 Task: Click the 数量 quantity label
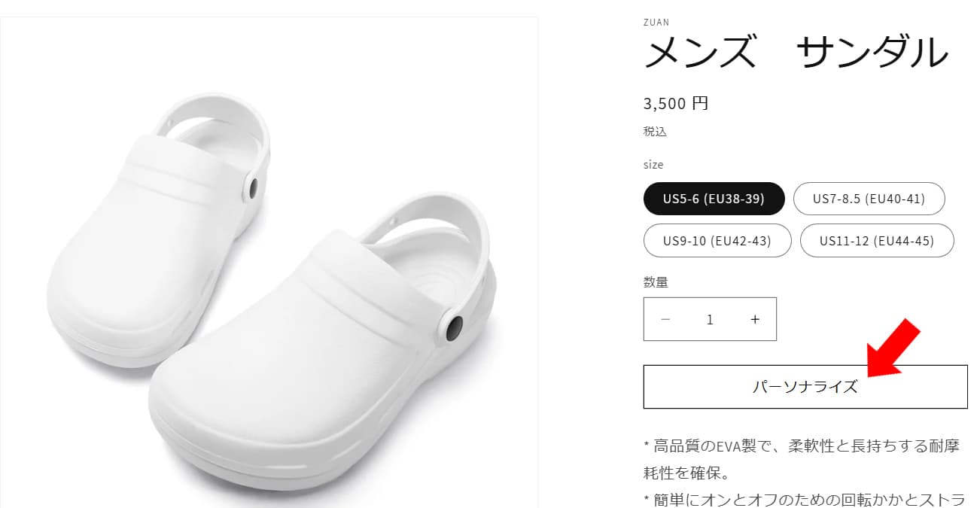[x=656, y=282]
